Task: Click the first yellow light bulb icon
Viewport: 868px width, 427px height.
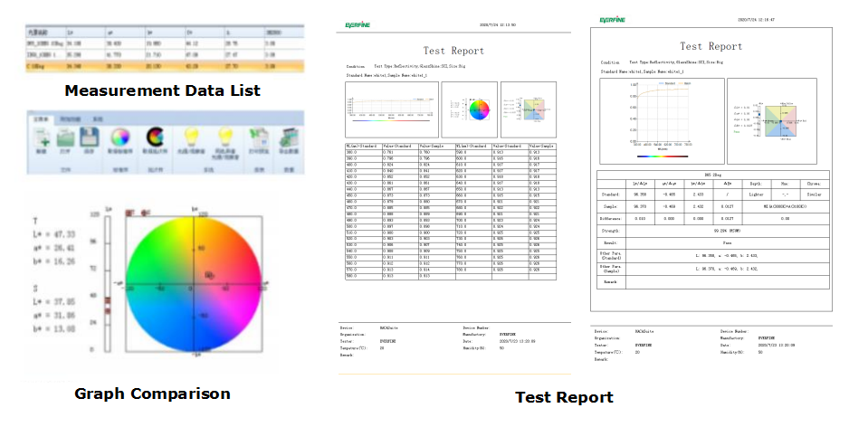Action: [192, 138]
